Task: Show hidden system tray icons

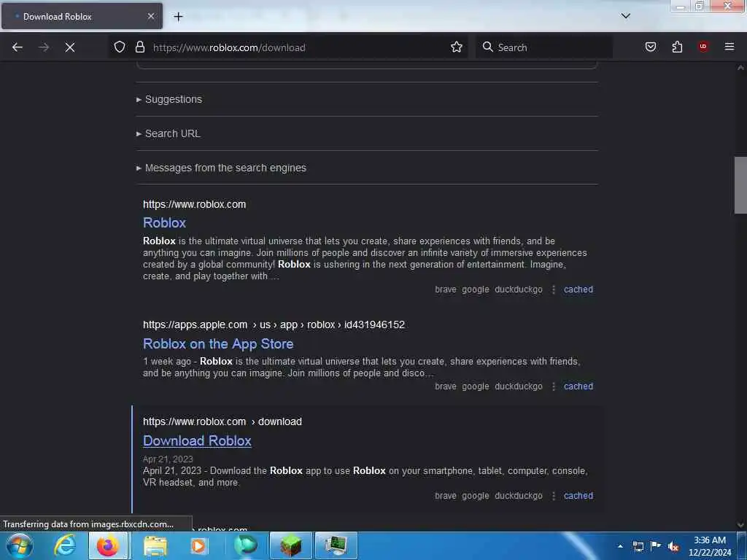Action: (620, 546)
